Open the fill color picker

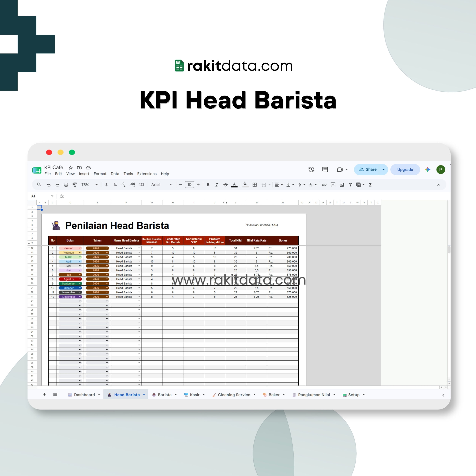tap(245, 184)
